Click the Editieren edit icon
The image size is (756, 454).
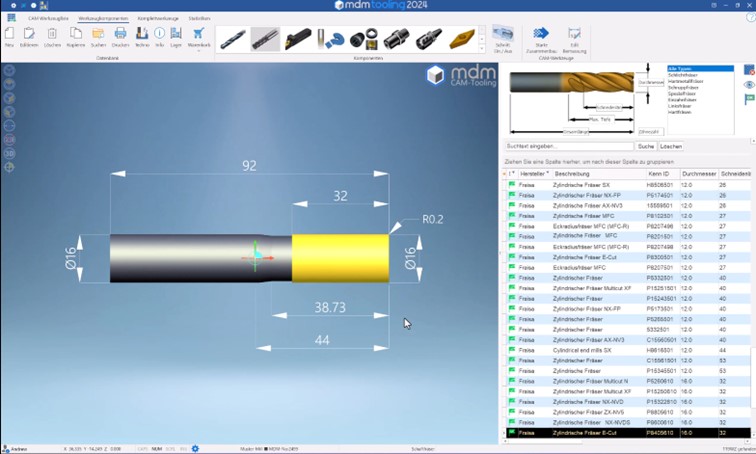coord(29,33)
